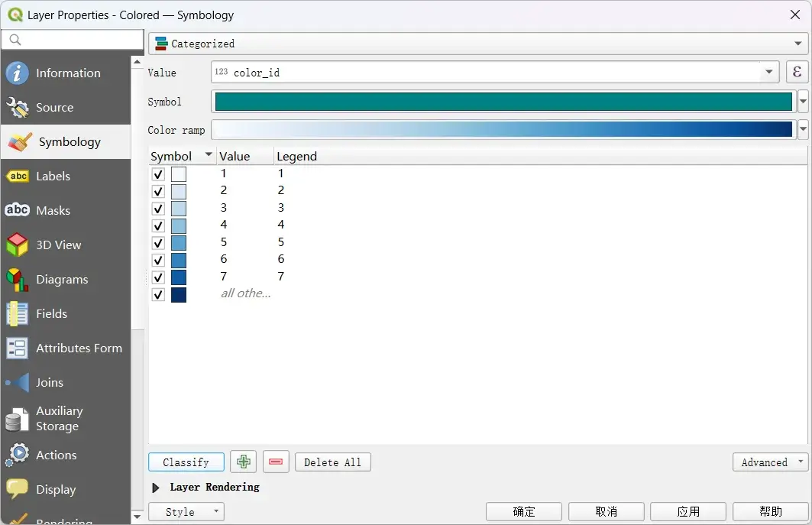Switch to the Source tab
Image resolution: width=812 pixels, height=525 pixels.
pos(66,107)
